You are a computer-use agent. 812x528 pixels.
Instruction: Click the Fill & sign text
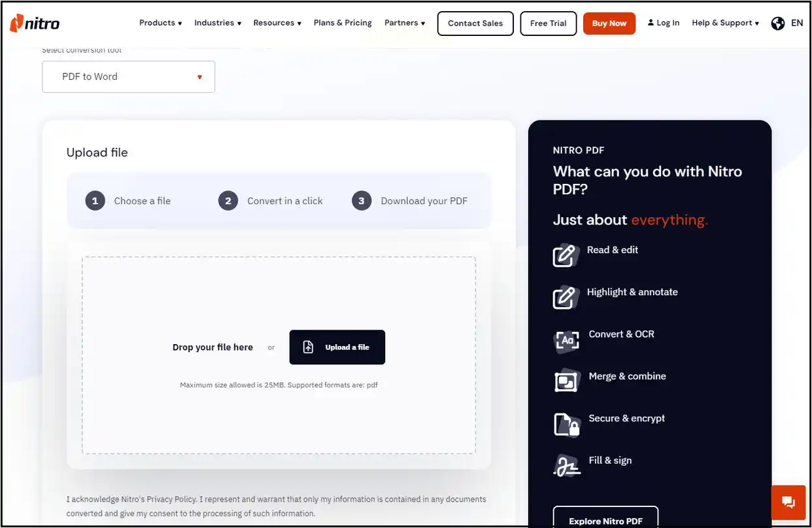611,460
